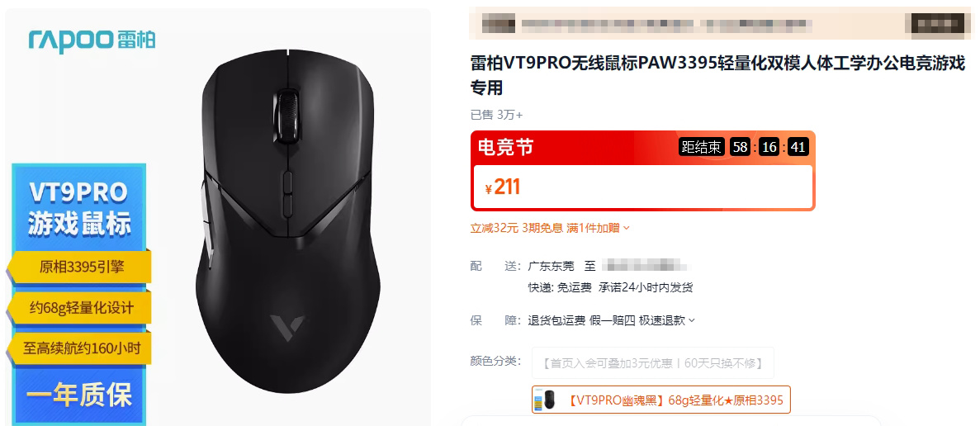The height and width of the screenshot is (426, 980).
Task: Click the 一年质保 warranty badge
Action: [x=78, y=396]
